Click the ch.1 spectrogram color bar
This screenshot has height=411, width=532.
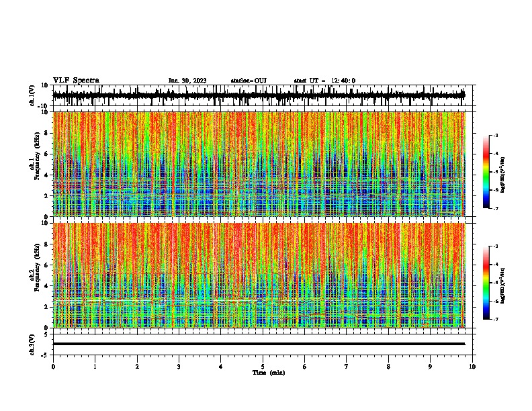pos(486,172)
